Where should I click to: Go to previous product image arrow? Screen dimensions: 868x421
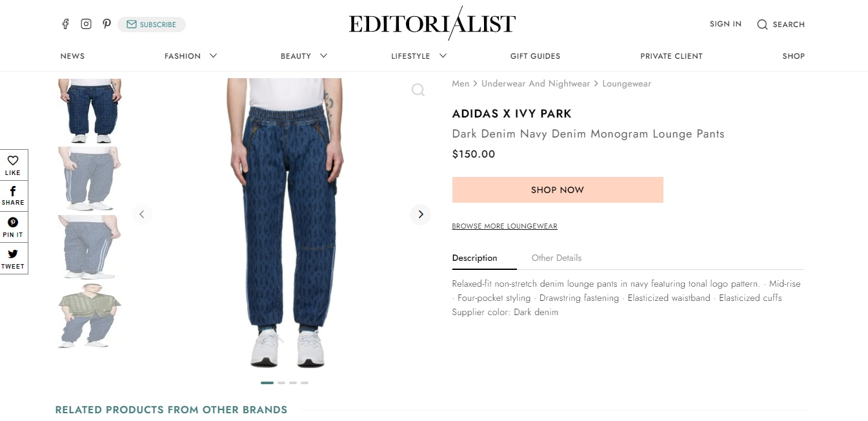click(x=142, y=214)
